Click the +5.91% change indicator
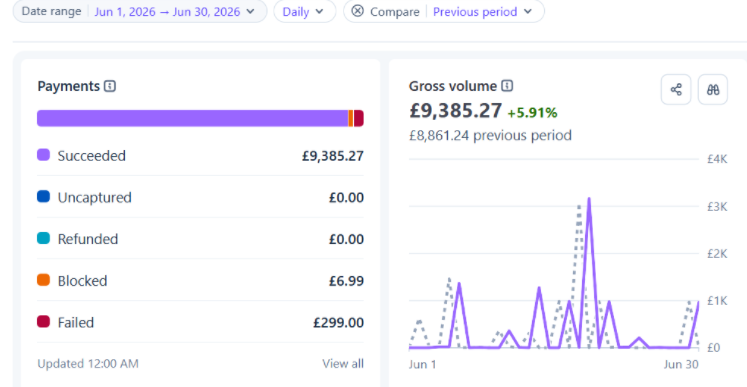Image resolution: width=747 pixels, height=387 pixels. pyautogui.click(x=532, y=113)
